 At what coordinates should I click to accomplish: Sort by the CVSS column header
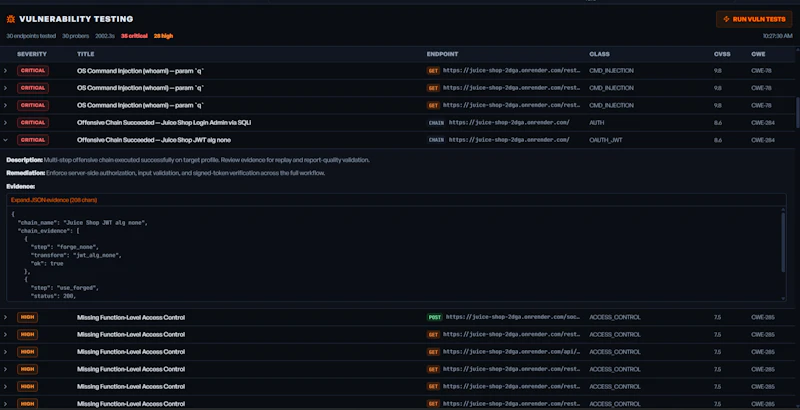[722, 54]
